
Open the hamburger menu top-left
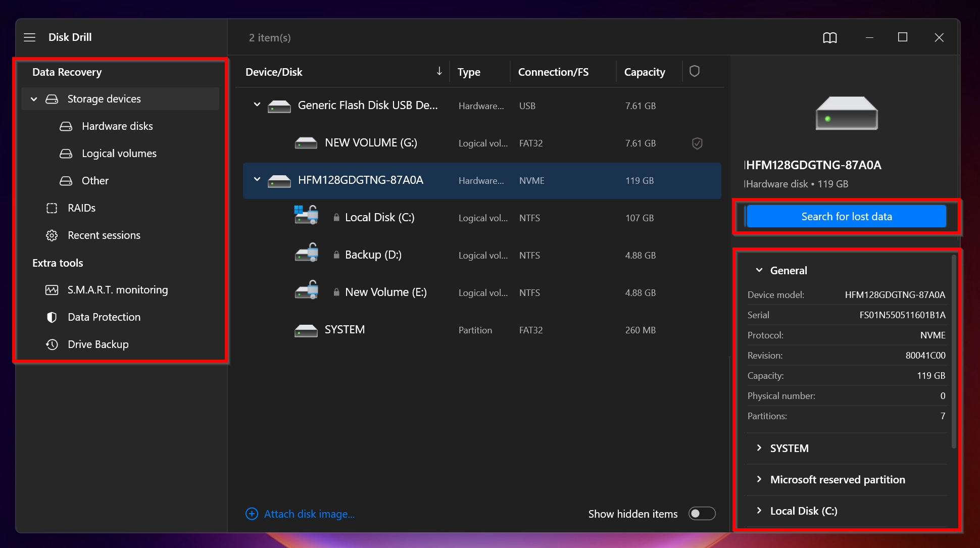point(29,37)
